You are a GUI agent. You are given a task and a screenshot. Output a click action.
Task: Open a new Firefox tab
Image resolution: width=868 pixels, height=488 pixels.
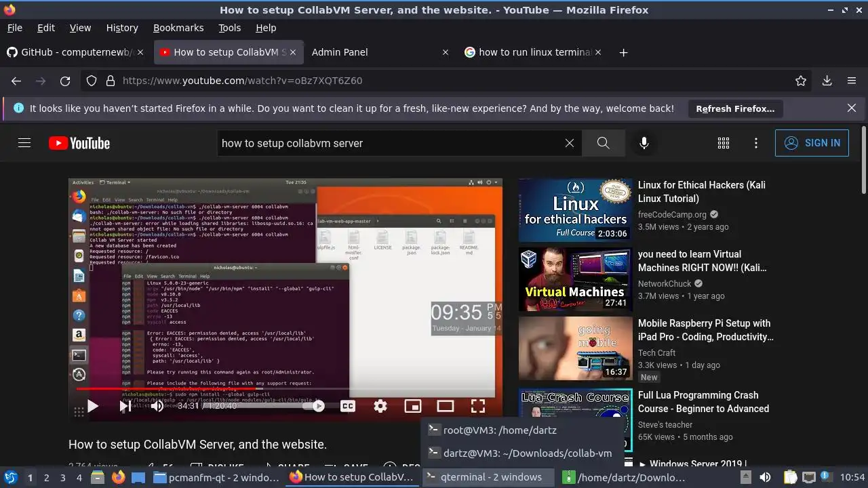point(623,52)
